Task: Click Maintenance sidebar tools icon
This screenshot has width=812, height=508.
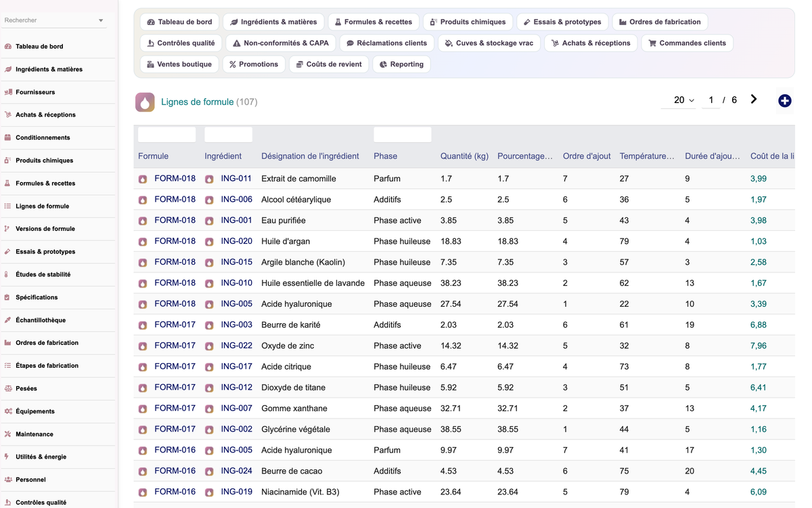Action: (x=8, y=434)
